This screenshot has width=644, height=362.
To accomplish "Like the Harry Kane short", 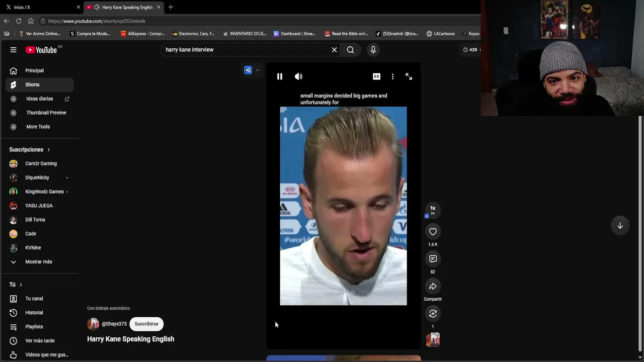I will coord(433,231).
